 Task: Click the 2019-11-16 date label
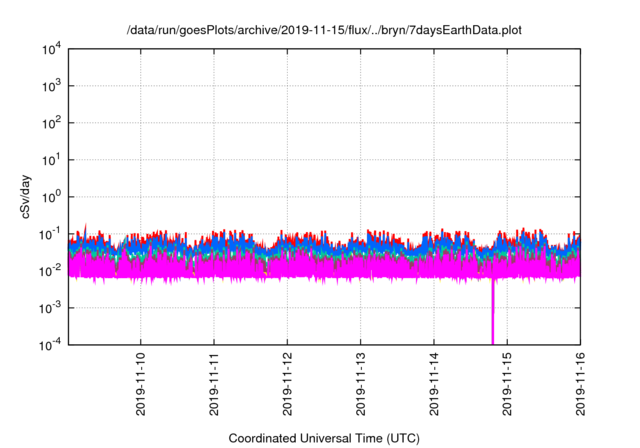(x=580, y=384)
